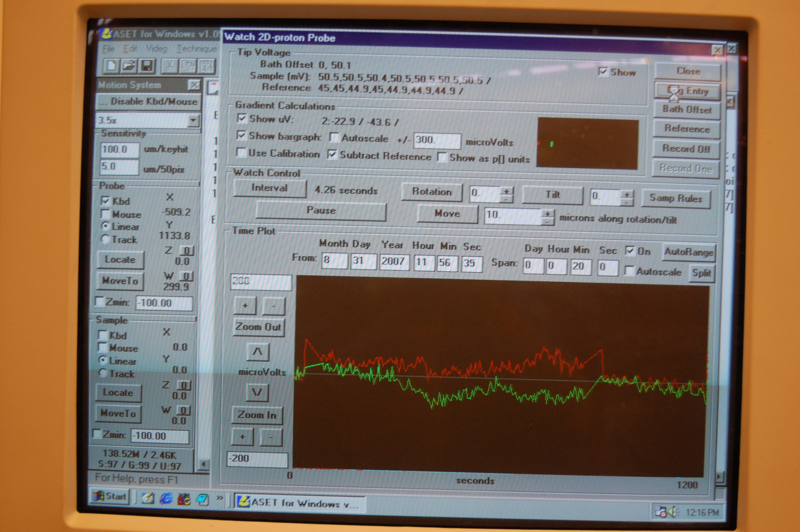Toggle the Subtract Reference checkbox
The image size is (800, 532).
pos(332,154)
